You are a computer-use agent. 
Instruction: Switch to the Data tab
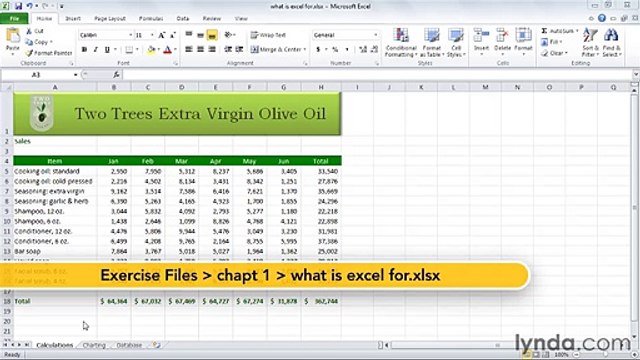coord(183,18)
